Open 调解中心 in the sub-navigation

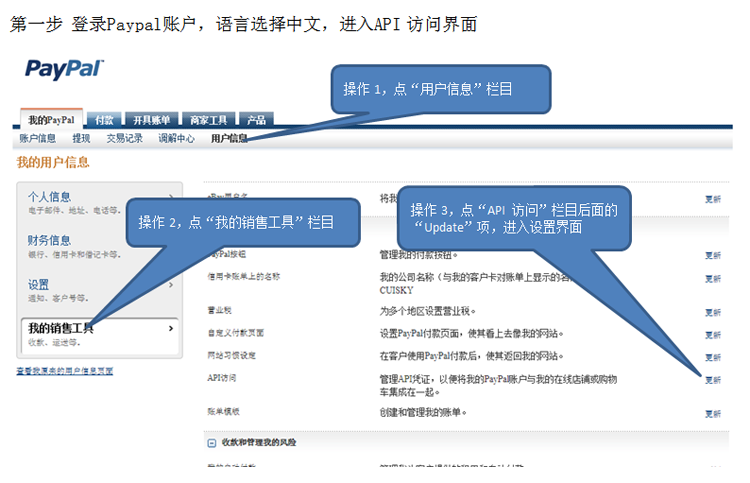point(176,139)
